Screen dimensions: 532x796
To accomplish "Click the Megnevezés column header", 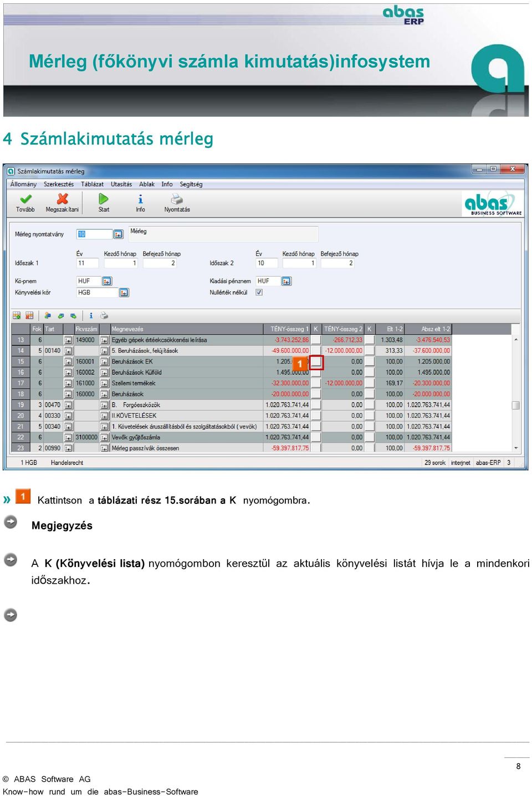I will tap(186, 329).
